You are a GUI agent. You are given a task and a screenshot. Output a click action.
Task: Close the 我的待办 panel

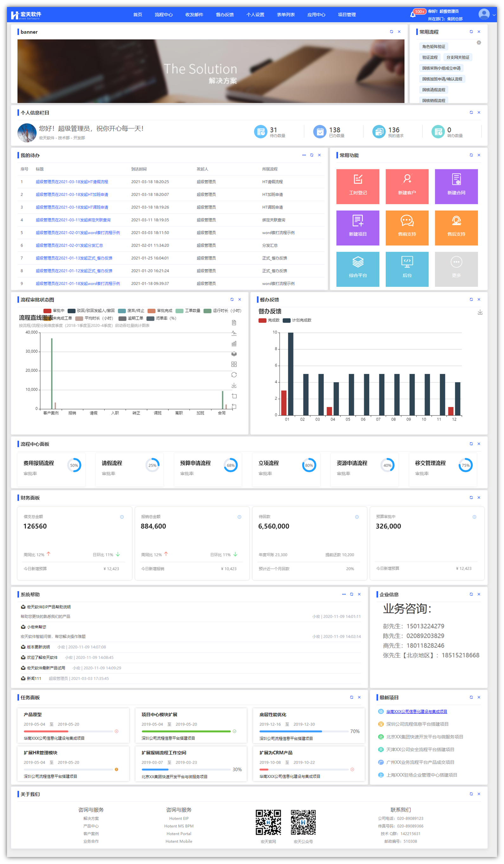pos(319,155)
